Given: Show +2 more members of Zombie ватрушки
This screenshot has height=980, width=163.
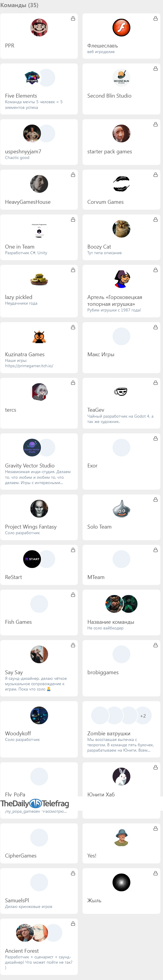Looking at the screenshot, I should point(143,716).
